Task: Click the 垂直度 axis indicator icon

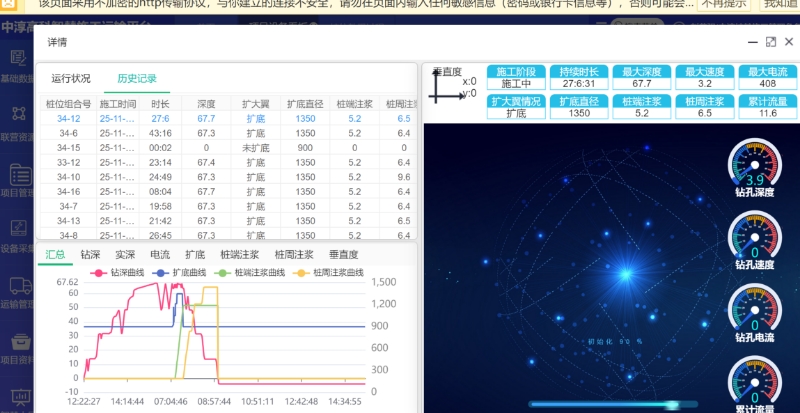Action: (444, 87)
